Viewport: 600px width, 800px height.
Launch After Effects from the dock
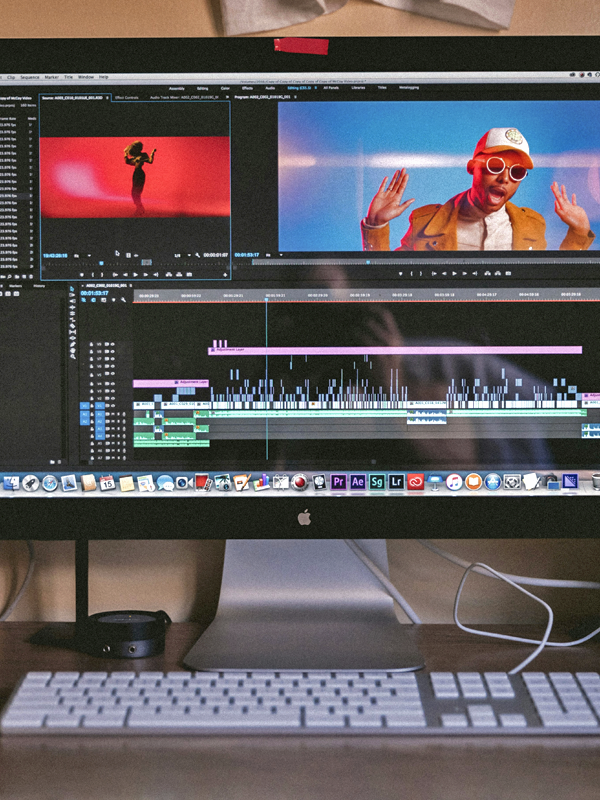357,482
